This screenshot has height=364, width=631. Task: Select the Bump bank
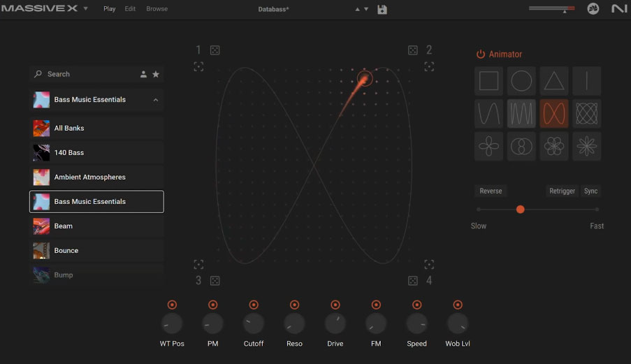(96, 275)
